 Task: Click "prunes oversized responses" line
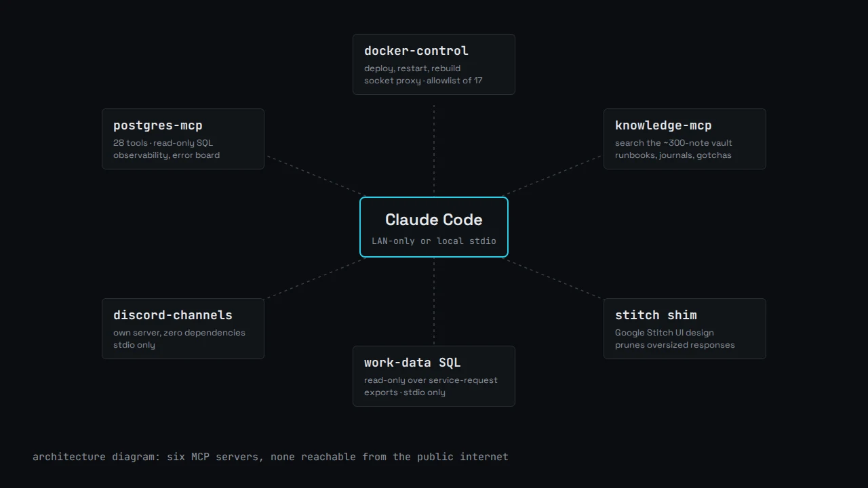click(x=675, y=345)
